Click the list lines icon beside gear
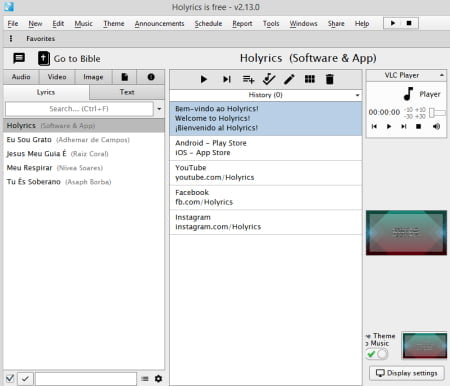This screenshot has width=450, height=386. coord(145,379)
